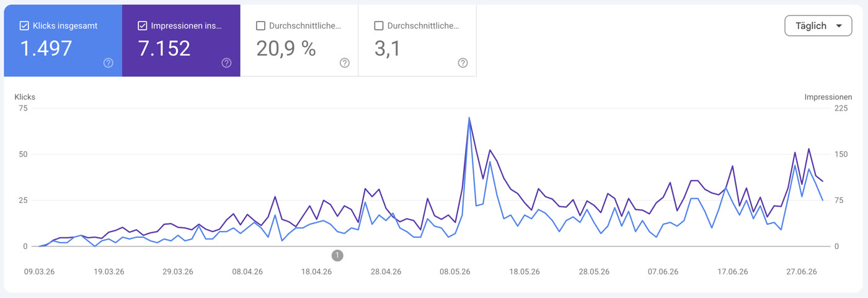The image size is (868, 298).
Task: Open help icon on Impressionen card
Action: [x=226, y=63]
